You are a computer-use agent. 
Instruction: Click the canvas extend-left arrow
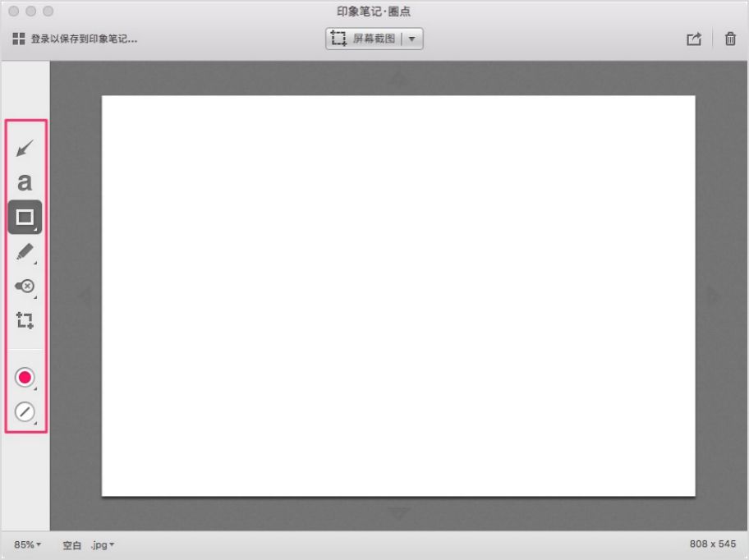click(x=85, y=296)
